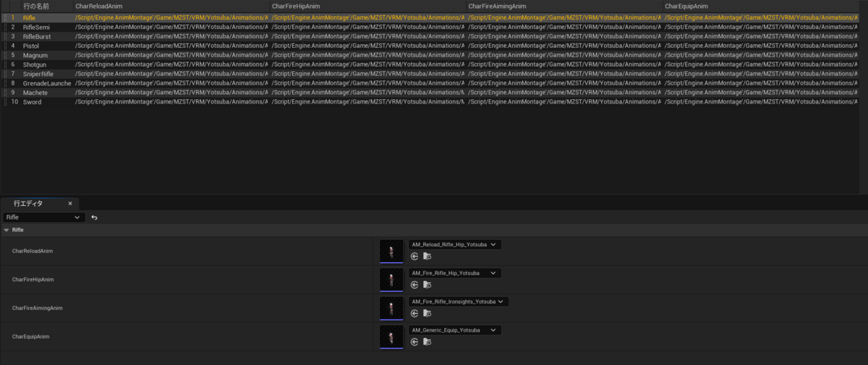Sort by 行の名前 column header
This screenshot has height=365, width=868.
(x=46, y=6)
